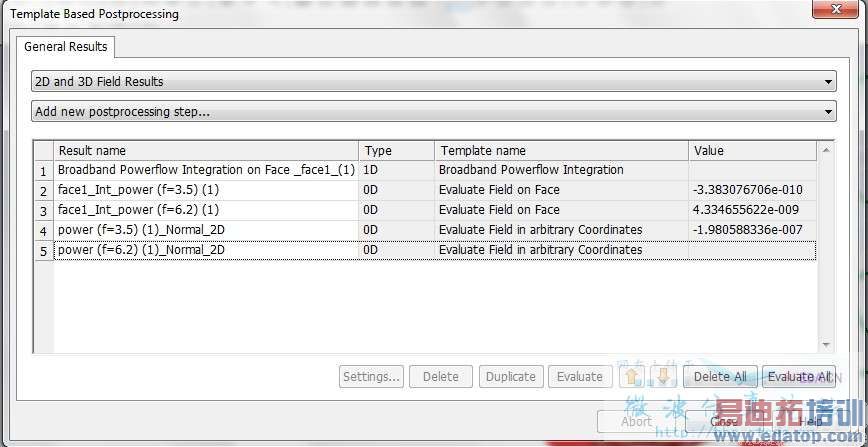The width and height of the screenshot is (868, 447).
Task: Click Evaluate Field on Face in row 3
Action: (x=562, y=210)
